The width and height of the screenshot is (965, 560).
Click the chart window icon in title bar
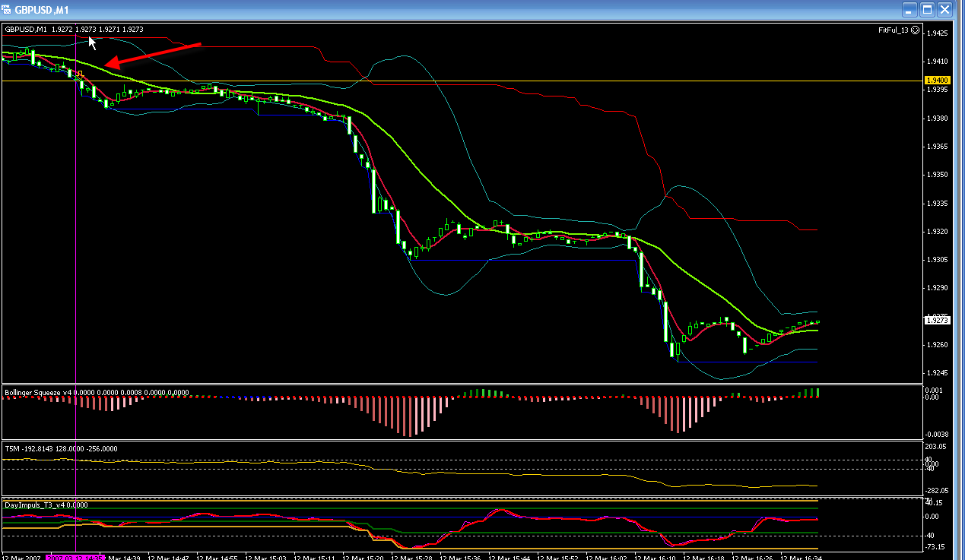click(x=7, y=10)
